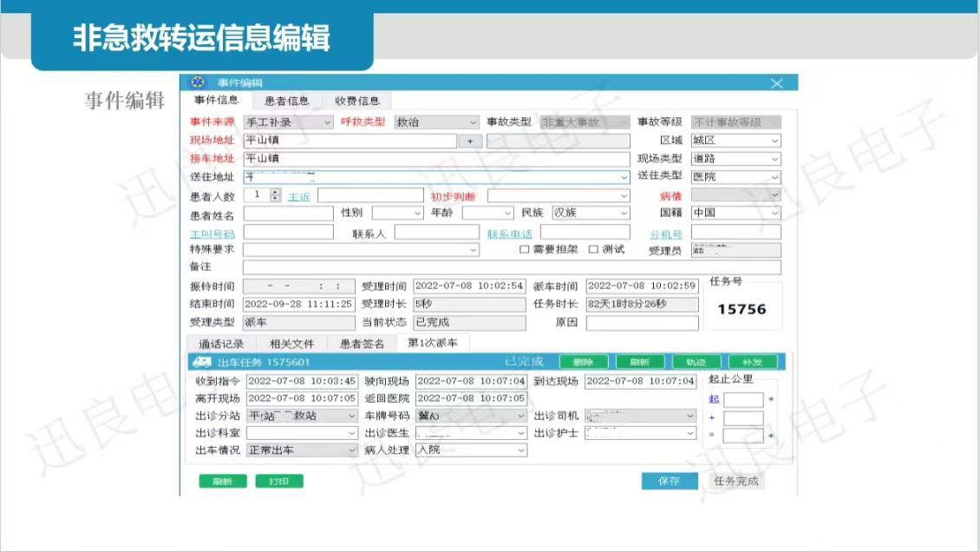
Task: Click the 患者人数 spinner arrows
Action: click(276, 196)
